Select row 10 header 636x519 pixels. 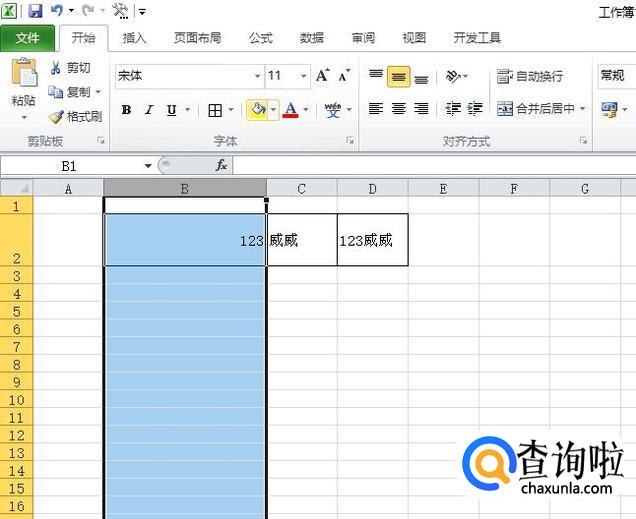coord(16,400)
